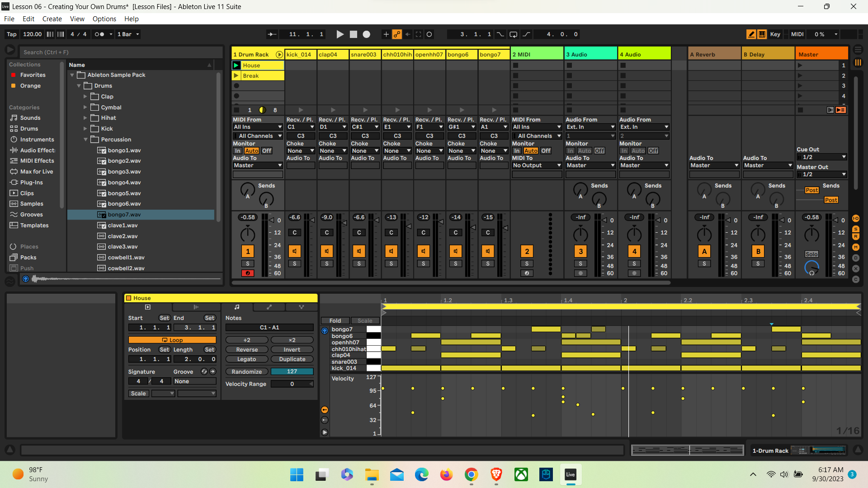
Task: Toggle the Fold button in piano roll
Action: [x=335, y=321]
